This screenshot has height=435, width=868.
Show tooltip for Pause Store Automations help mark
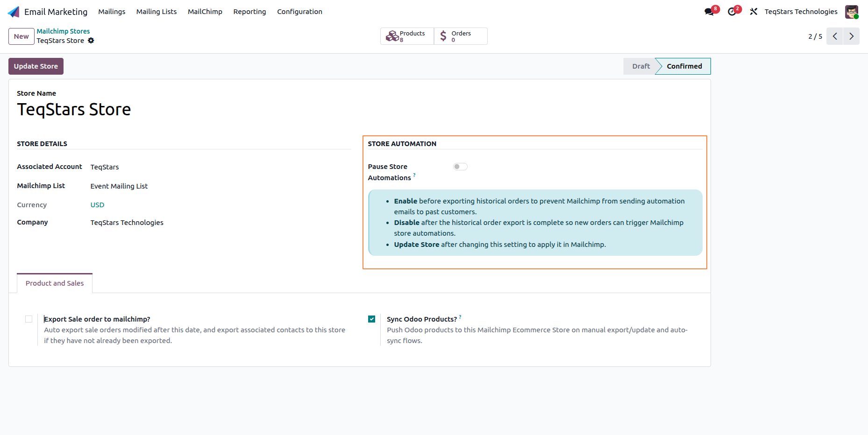414,175
